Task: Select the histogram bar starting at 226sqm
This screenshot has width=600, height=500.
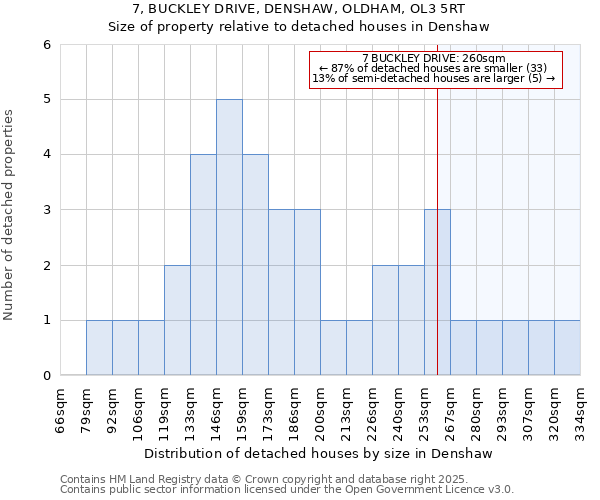Action: tap(385, 320)
